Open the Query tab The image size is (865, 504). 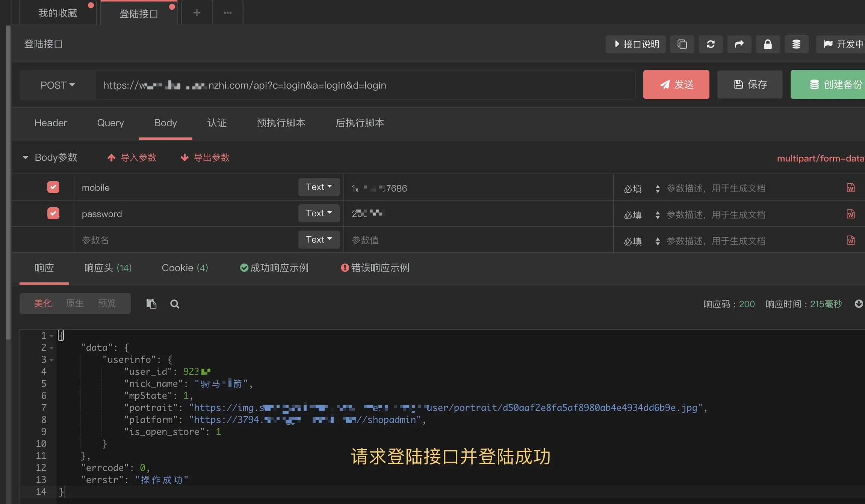110,123
